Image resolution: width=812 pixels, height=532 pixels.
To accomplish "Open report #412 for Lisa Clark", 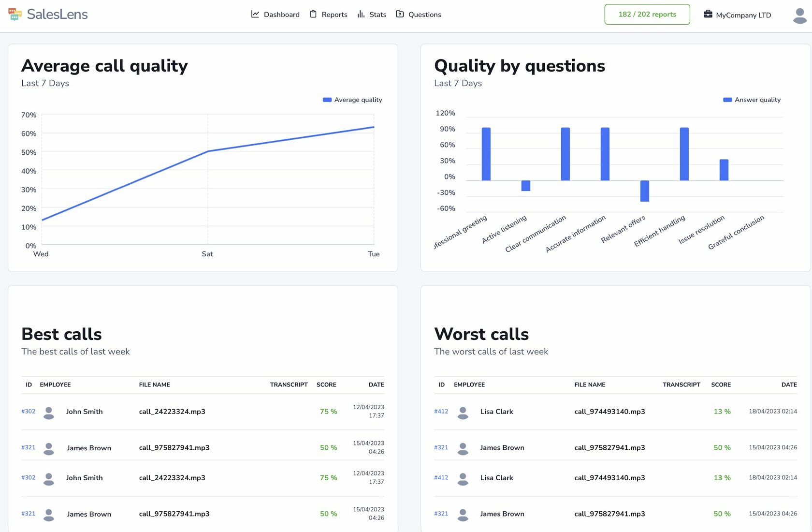I will click(441, 411).
